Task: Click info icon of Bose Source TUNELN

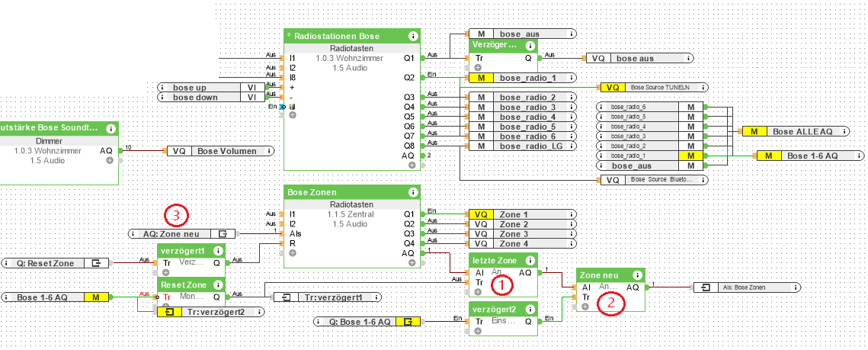Action: tap(703, 88)
